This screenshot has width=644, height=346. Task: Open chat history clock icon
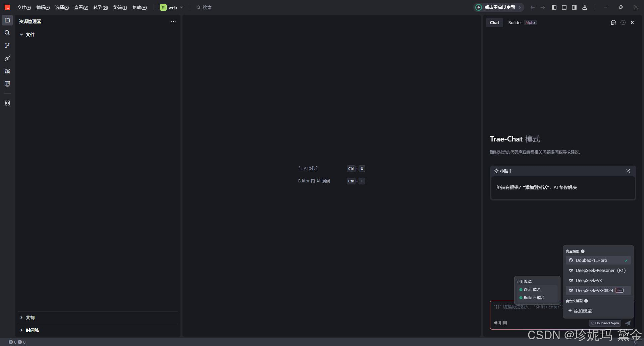tap(623, 22)
